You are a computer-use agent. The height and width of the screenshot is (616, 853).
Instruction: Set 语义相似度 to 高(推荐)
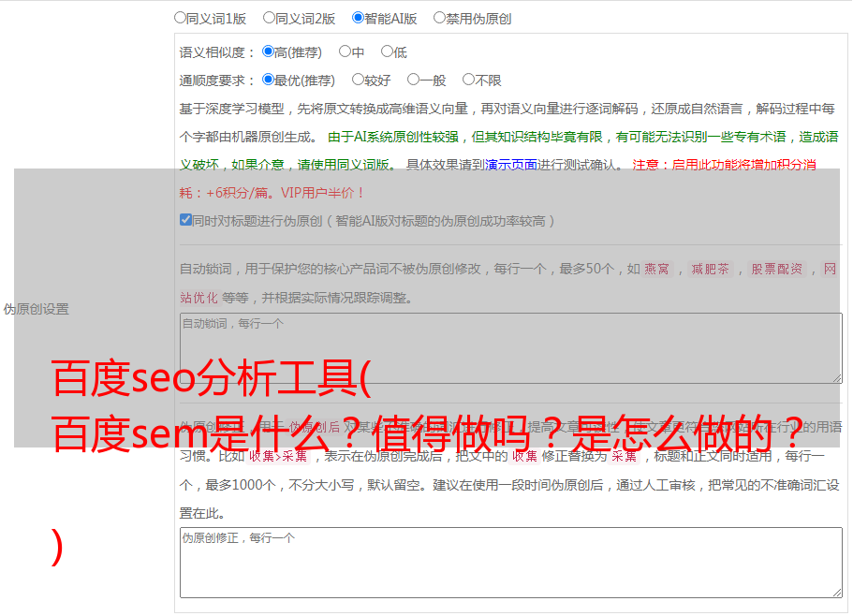(268, 51)
